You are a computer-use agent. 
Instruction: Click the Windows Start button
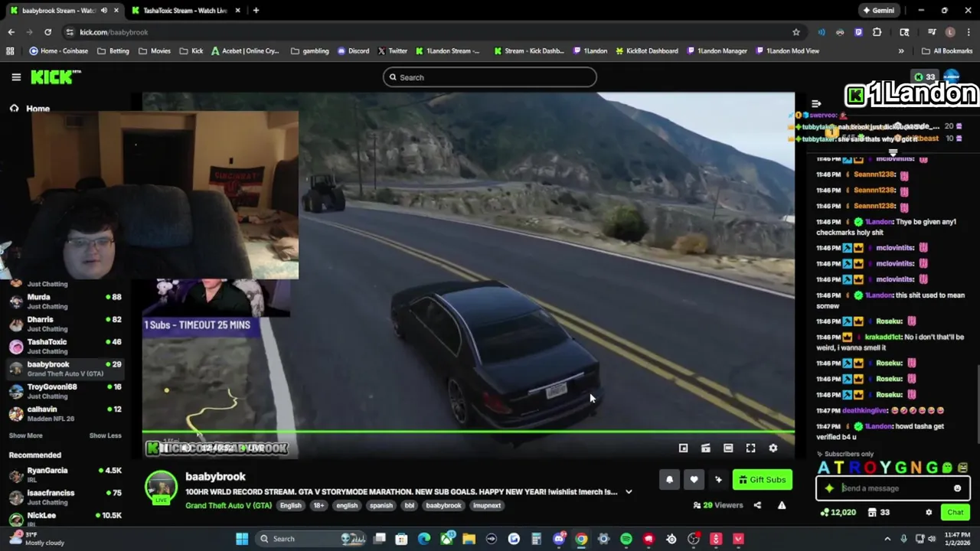[x=242, y=539]
